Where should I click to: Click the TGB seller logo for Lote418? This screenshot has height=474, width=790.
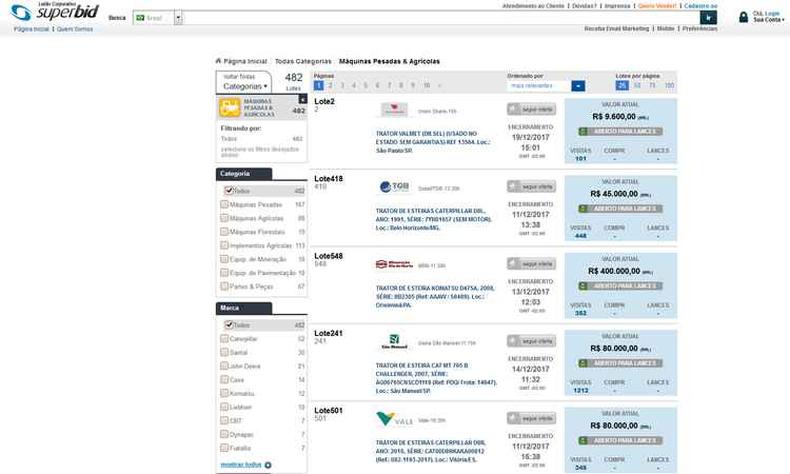click(x=394, y=187)
